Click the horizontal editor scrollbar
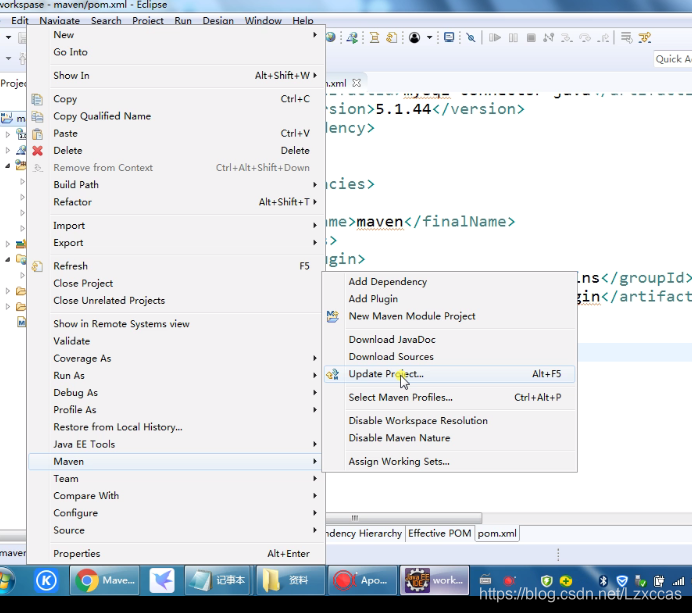This screenshot has height=613, width=692. (x=403, y=518)
